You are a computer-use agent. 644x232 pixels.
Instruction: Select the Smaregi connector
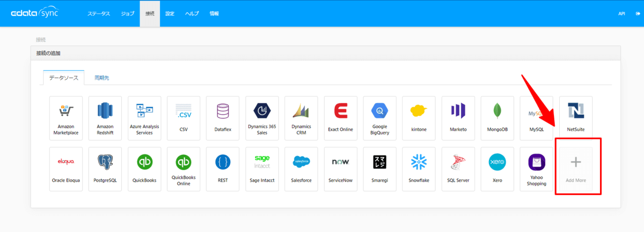coord(380,169)
